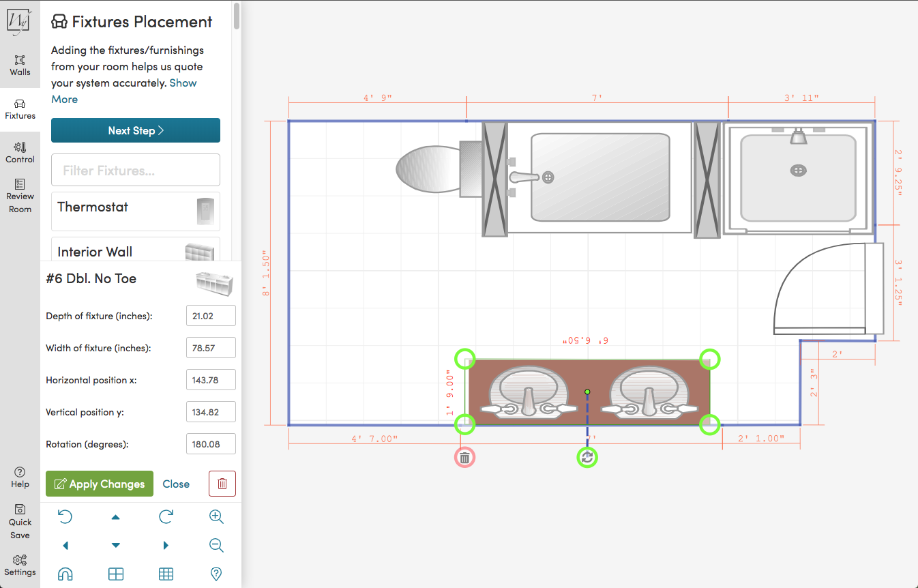Quick Save the project from the sidebar
This screenshot has height=588, width=918.
(20, 520)
